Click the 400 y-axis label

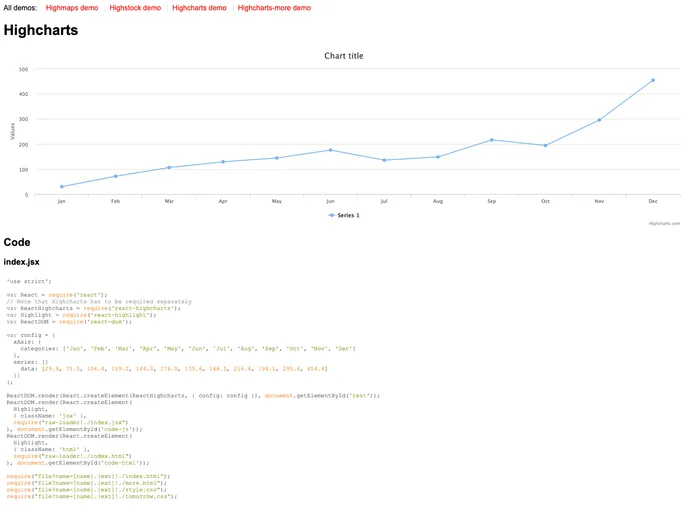(x=24, y=94)
